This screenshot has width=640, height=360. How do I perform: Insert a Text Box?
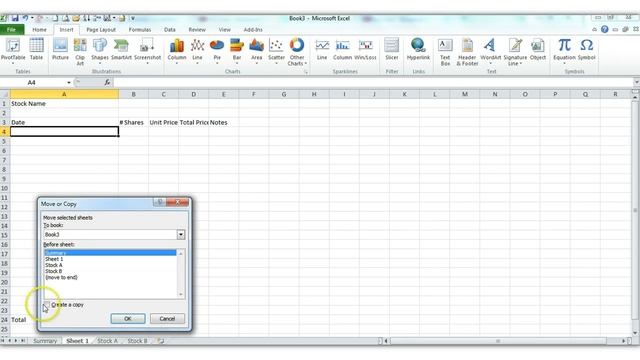pyautogui.click(x=445, y=51)
